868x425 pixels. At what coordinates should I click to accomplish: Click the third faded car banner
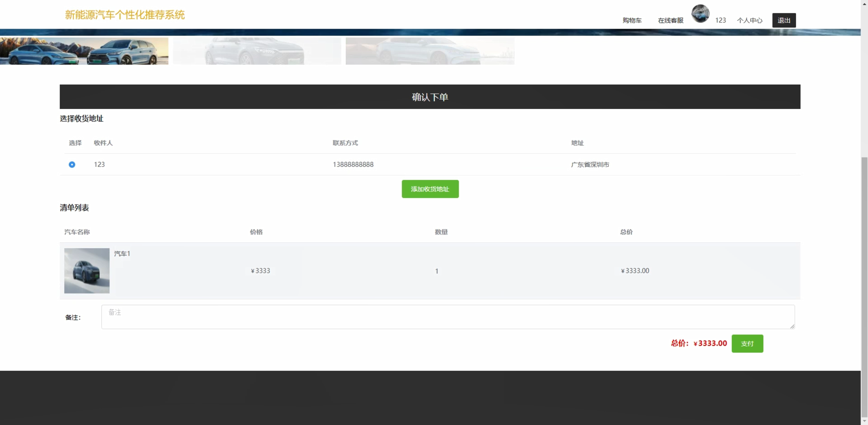(430, 51)
